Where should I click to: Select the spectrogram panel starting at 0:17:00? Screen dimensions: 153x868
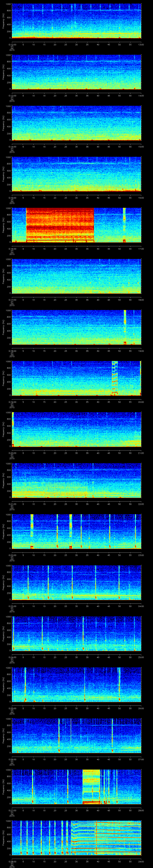(x=77, y=276)
